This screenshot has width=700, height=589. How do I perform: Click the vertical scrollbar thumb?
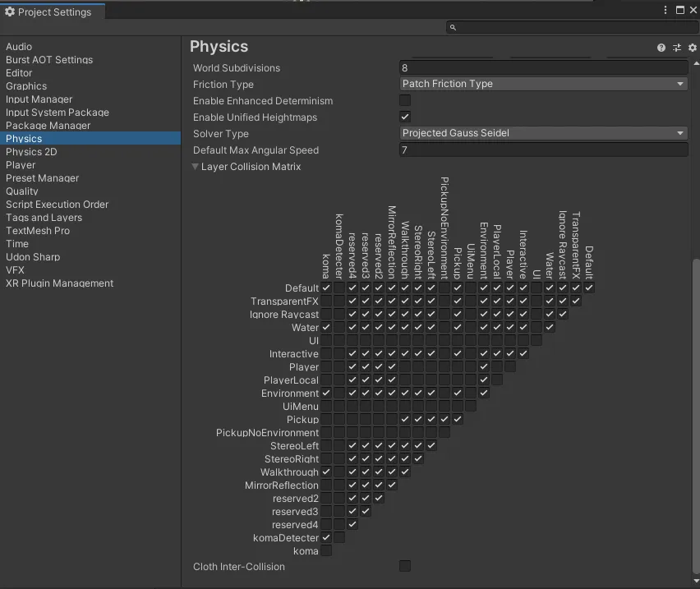click(697, 416)
